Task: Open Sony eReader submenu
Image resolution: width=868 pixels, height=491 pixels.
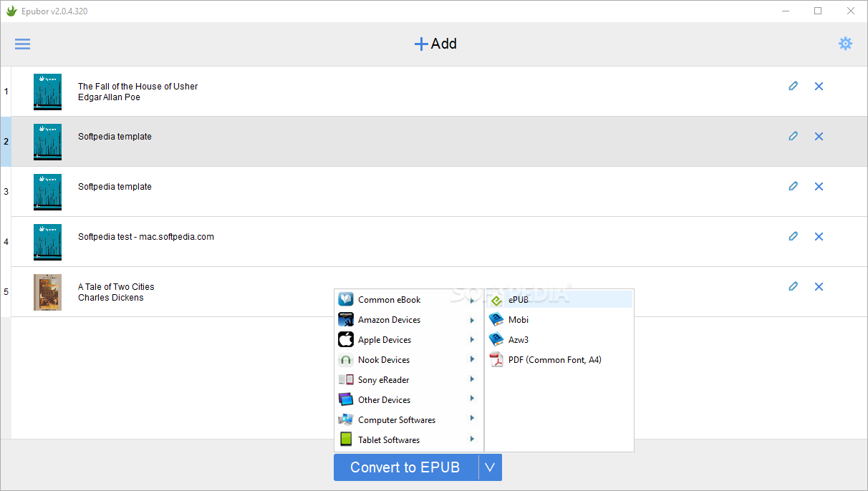Action: (x=409, y=380)
